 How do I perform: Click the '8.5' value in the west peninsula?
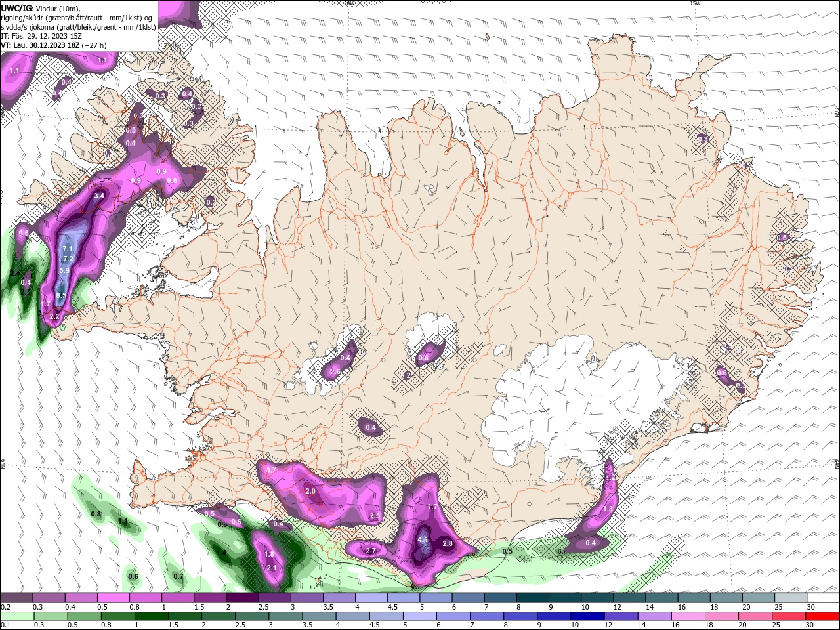(61, 296)
